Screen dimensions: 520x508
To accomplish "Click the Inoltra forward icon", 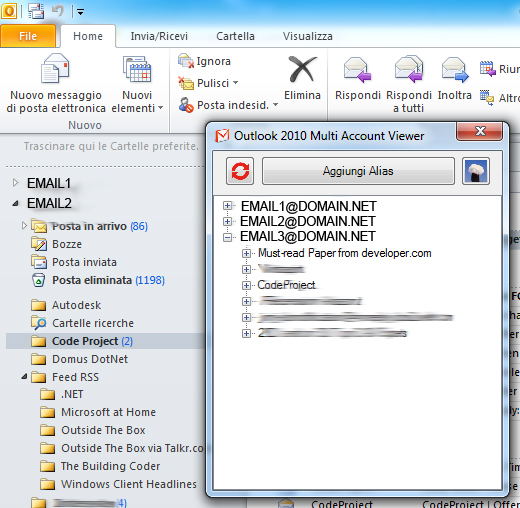I will (455, 70).
